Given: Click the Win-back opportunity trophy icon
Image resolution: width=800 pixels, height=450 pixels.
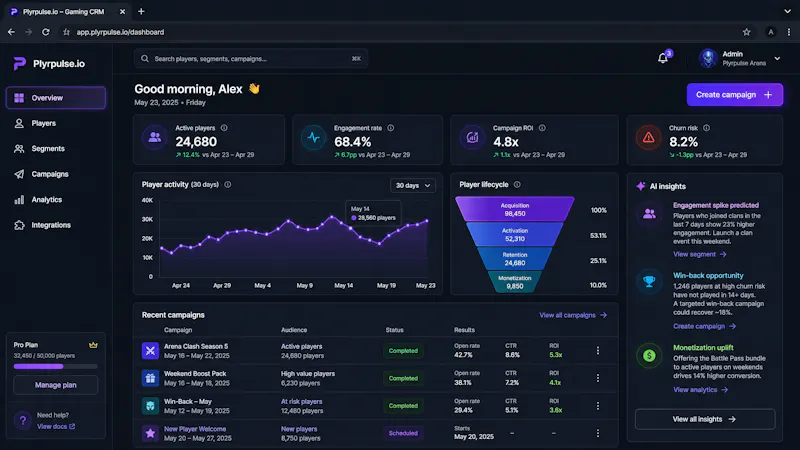Looking at the screenshot, I should tap(649, 281).
